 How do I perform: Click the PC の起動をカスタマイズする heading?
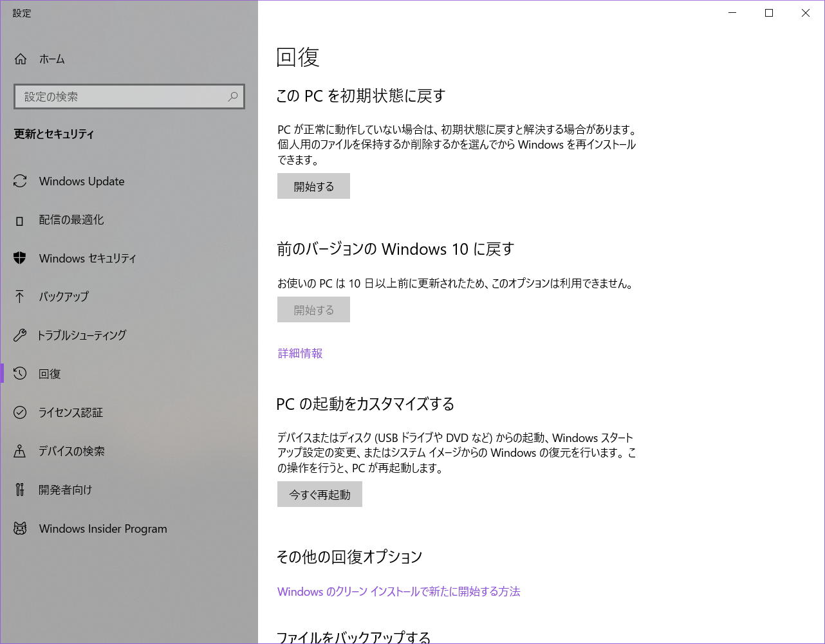pos(366,404)
